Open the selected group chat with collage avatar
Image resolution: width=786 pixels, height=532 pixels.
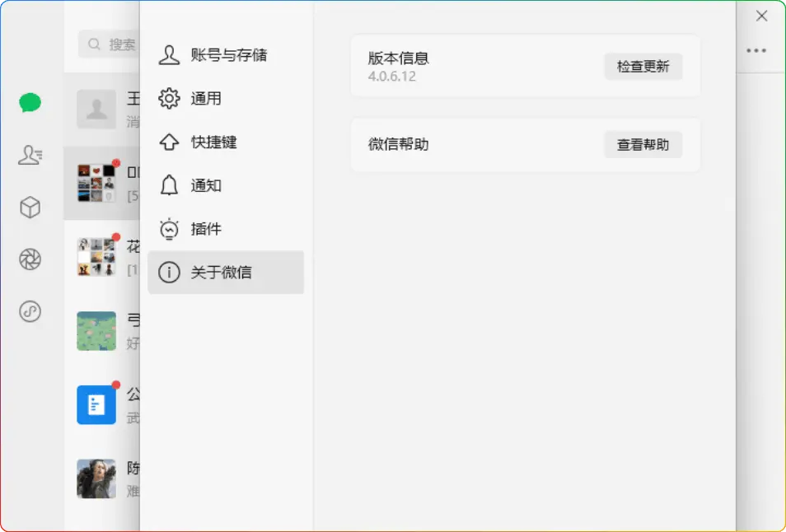(102, 183)
